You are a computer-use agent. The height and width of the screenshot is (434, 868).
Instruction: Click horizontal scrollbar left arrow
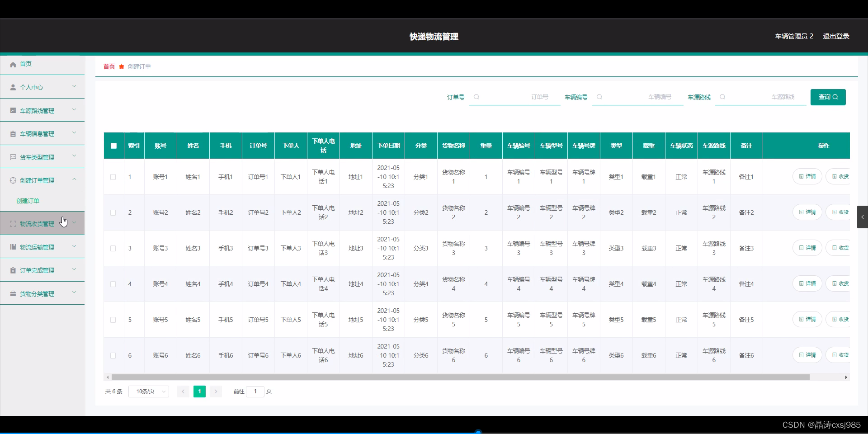click(x=107, y=377)
